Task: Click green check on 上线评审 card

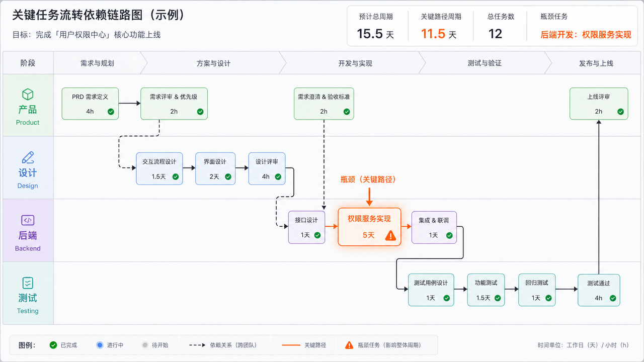Action: click(x=621, y=112)
